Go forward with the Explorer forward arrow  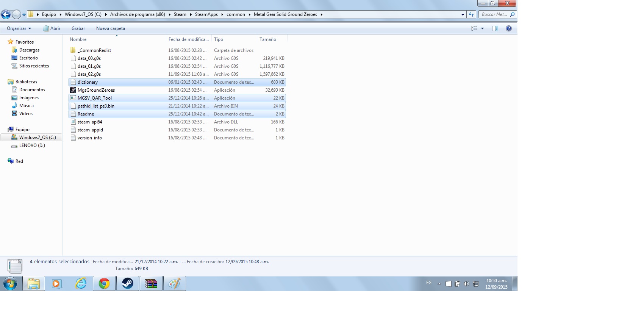click(16, 14)
